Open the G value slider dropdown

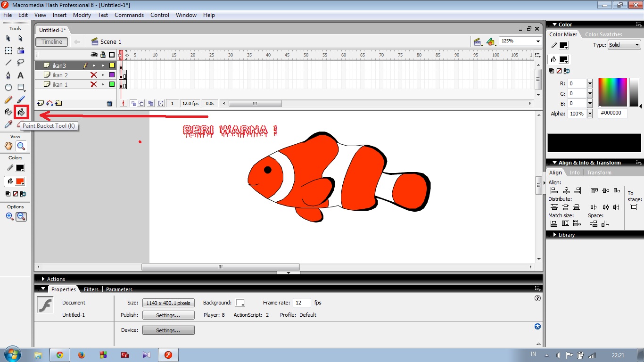coord(589,93)
